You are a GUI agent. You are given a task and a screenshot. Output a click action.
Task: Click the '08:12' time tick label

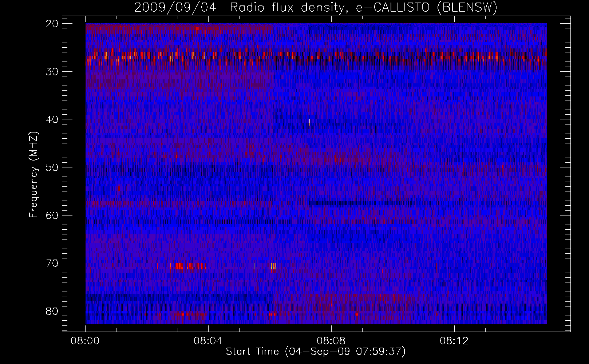point(454,341)
